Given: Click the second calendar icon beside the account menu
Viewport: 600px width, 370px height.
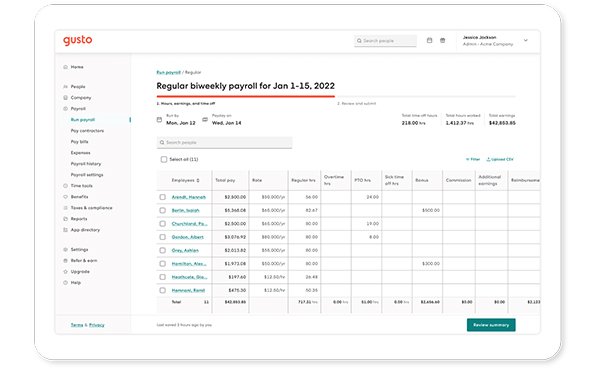Looking at the screenshot, I should [442, 40].
